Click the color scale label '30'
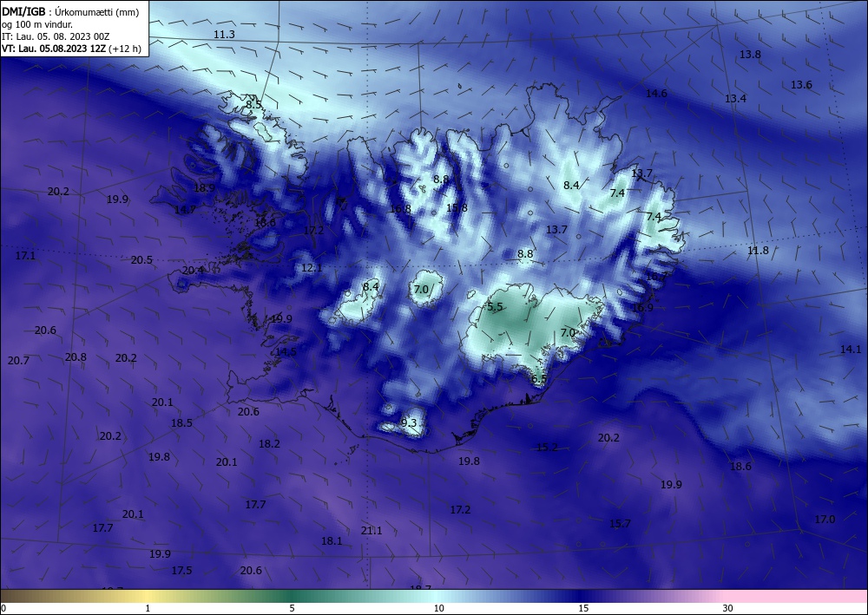 coord(727,608)
